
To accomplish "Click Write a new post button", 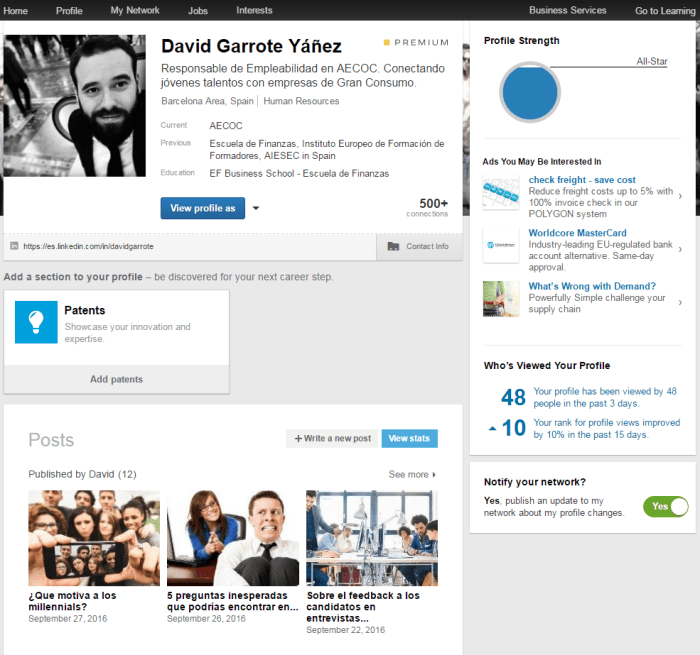I will [332, 438].
